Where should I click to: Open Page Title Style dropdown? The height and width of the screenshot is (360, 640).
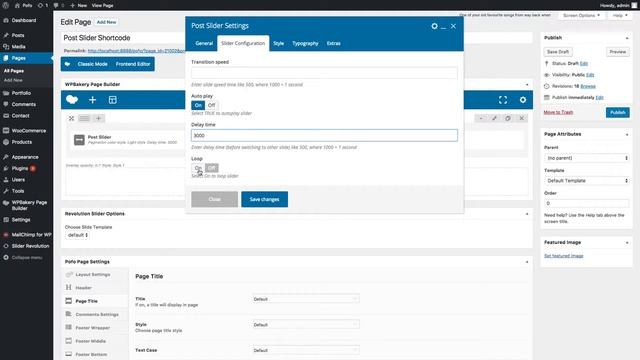point(306,325)
